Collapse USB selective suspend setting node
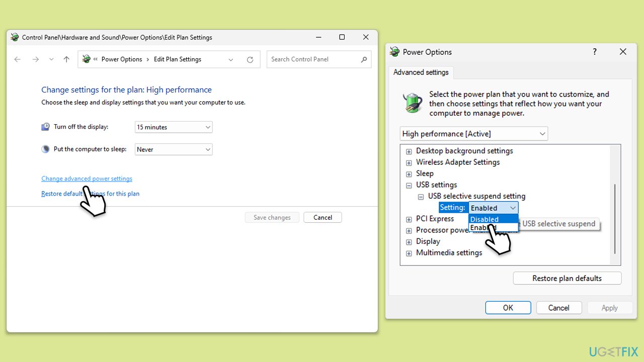644x362 pixels. 421,197
